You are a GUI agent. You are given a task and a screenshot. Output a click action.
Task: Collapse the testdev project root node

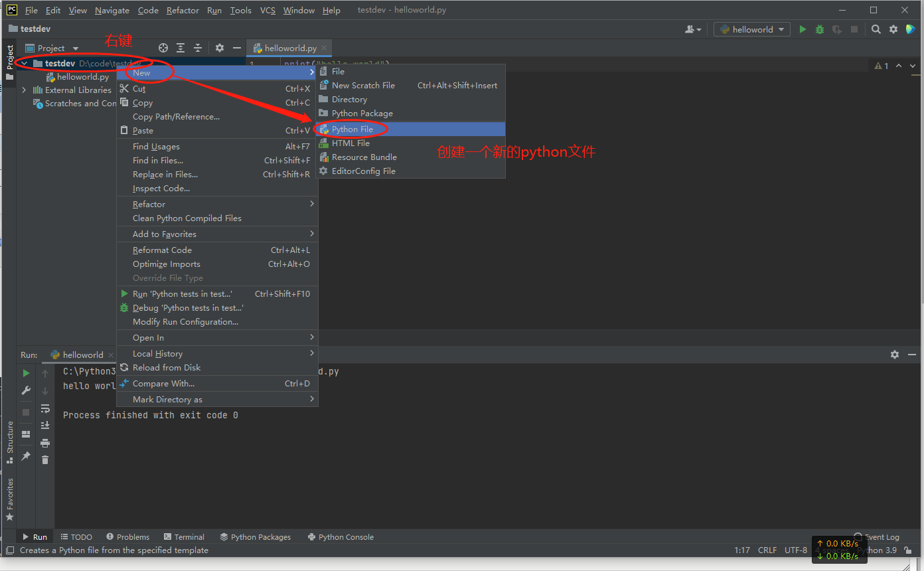pos(25,63)
